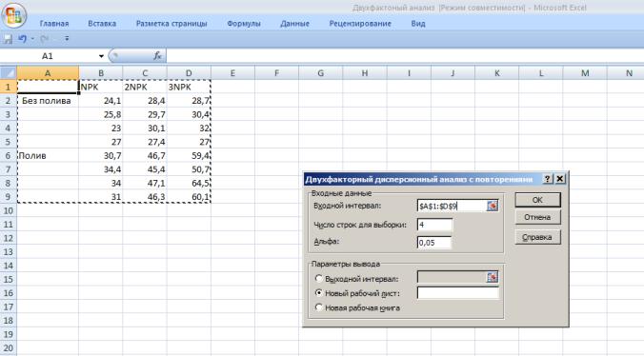644x356 pixels.
Task: Select column E header
Action: (x=232, y=73)
